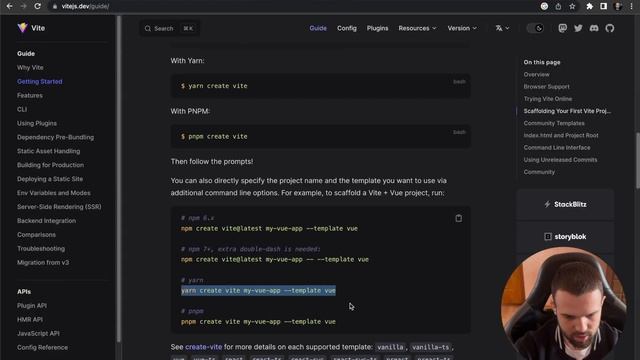Open Backend Integration page
Image resolution: width=640 pixels, height=360 pixels.
pyautogui.click(x=47, y=220)
